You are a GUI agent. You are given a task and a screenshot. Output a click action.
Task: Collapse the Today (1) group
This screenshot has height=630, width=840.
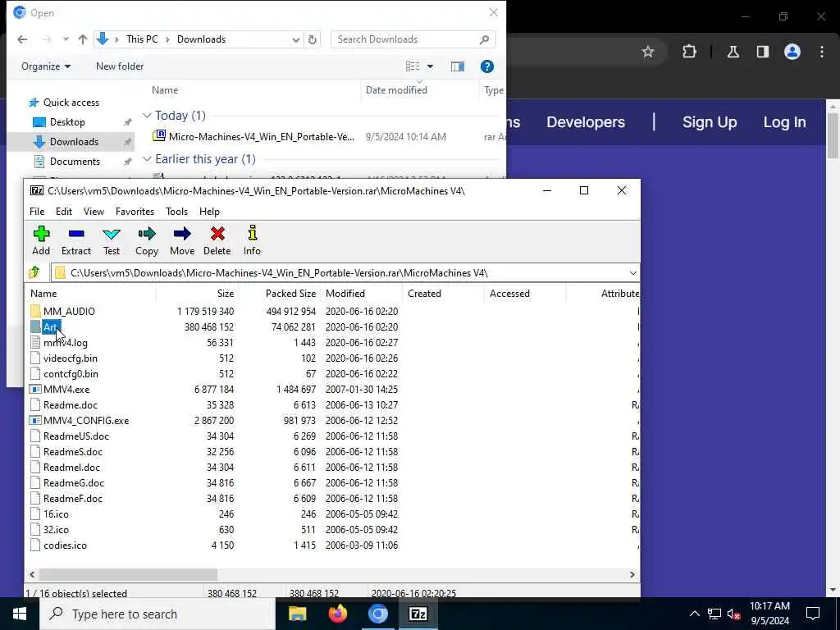coord(147,116)
